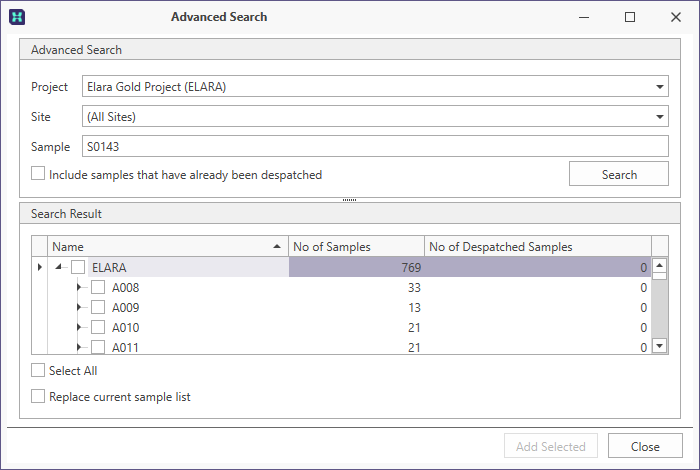
Task: Check the ELARA row checkbox
Action: pos(78,267)
